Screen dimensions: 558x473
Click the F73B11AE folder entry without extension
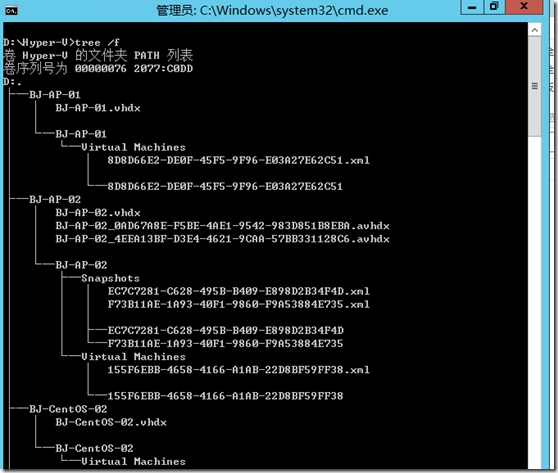pyautogui.click(x=225, y=343)
